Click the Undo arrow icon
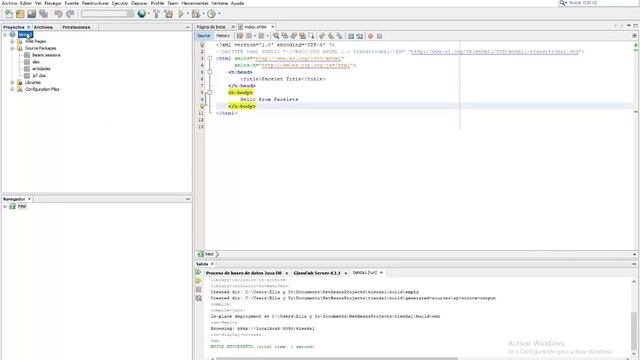The height and width of the screenshot is (360, 640). tap(58, 14)
